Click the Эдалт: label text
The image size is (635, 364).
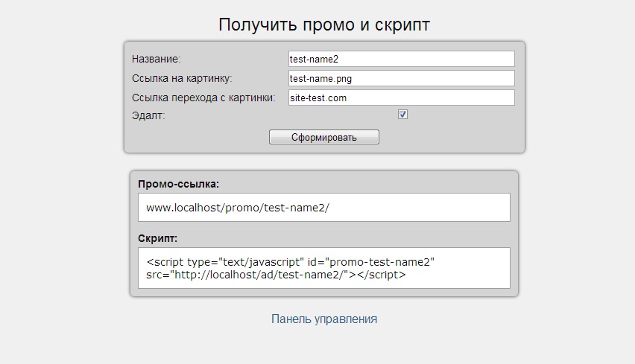[x=148, y=115]
